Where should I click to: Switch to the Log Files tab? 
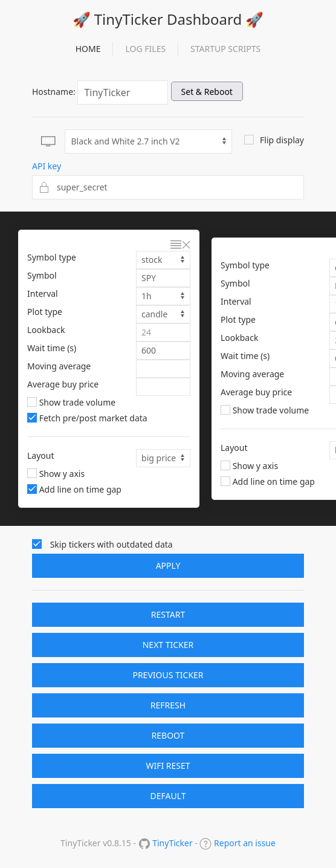click(145, 49)
